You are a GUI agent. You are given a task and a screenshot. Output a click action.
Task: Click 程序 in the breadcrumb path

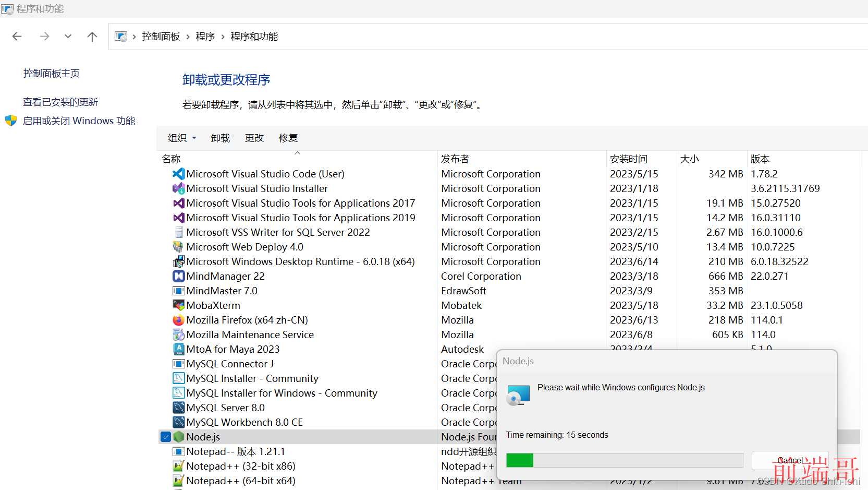click(205, 37)
